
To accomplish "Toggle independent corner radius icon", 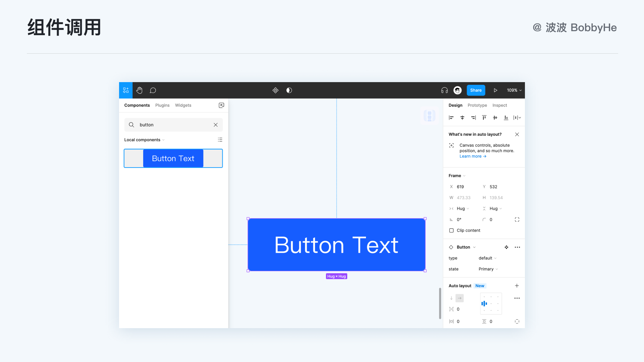I will click(x=517, y=220).
